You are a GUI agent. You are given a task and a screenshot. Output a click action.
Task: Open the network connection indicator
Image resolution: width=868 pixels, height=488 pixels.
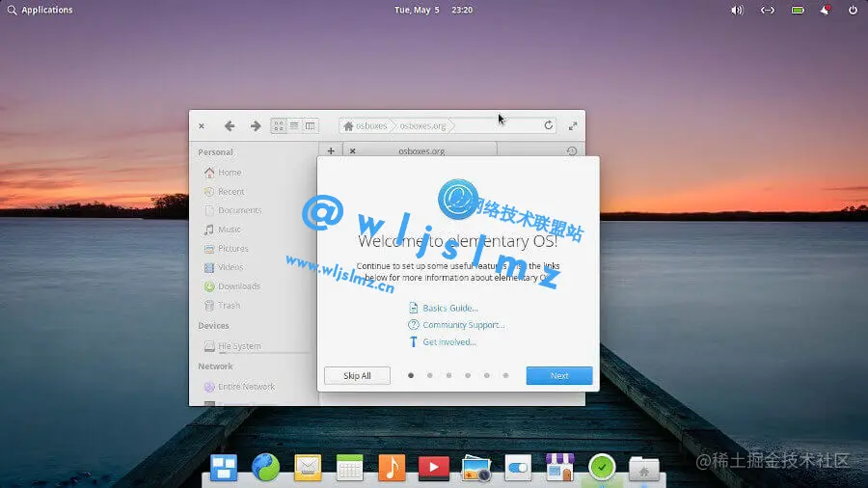(768, 10)
